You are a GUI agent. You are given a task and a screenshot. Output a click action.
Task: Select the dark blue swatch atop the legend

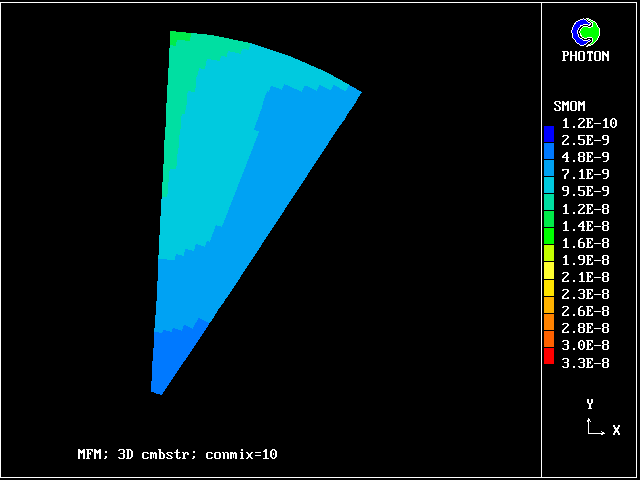[x=548, y=132]
